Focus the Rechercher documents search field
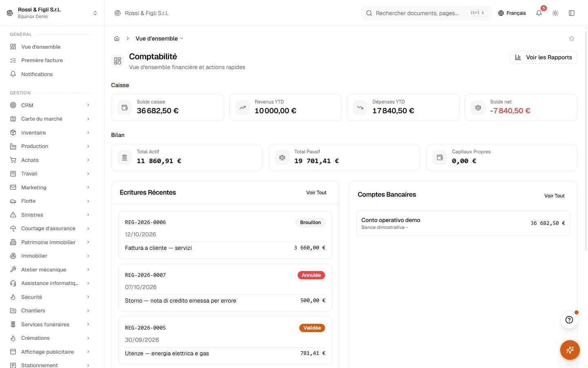The width and height of the screenshot is (588, 368). [426, 13]
